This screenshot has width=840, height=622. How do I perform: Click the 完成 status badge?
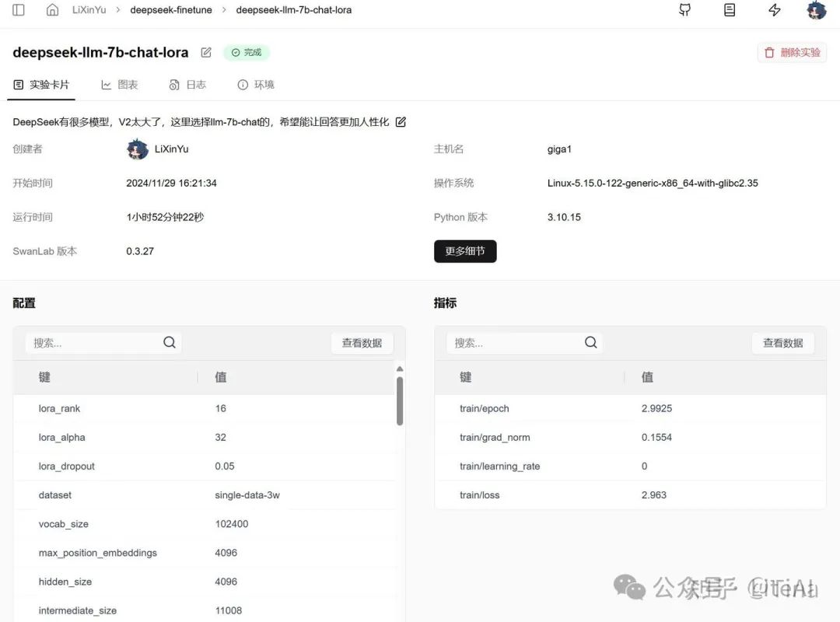pyautogui.click(x=247, y=52)
